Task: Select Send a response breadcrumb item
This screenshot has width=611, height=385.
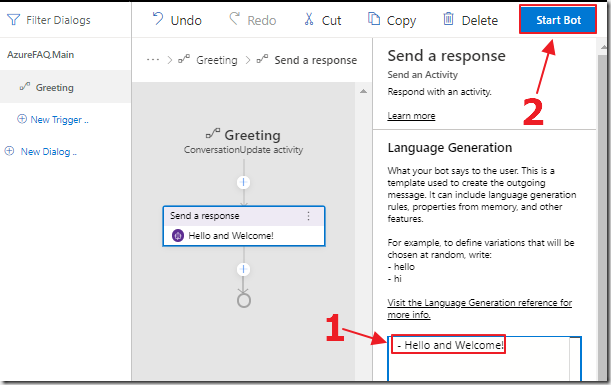Action: [316, 60]
